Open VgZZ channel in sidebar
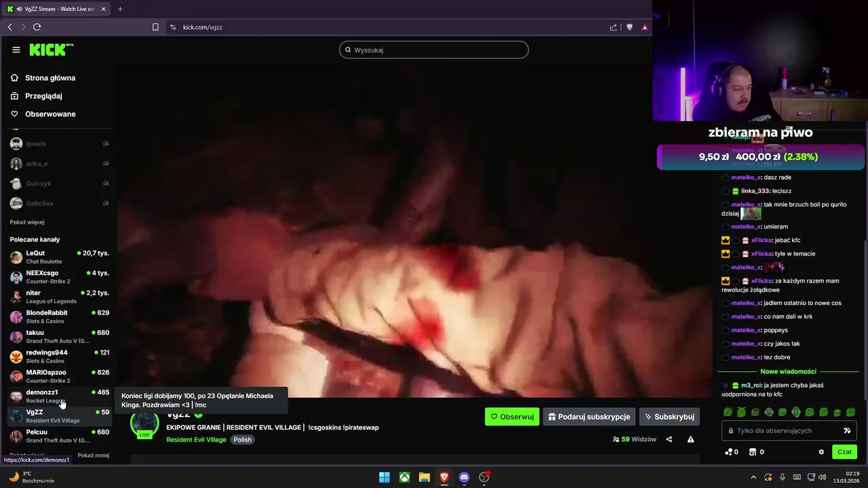This screenshot has width=868, height=488. 60,416
